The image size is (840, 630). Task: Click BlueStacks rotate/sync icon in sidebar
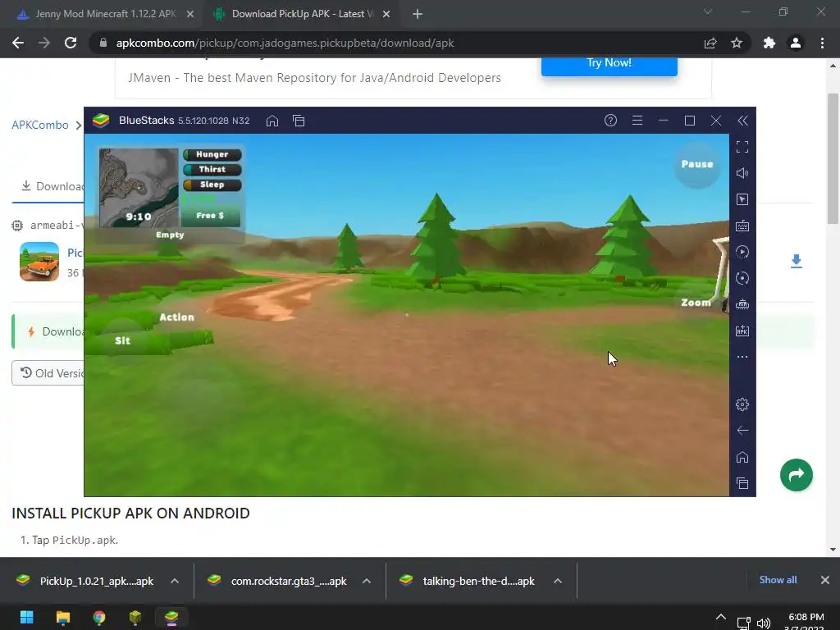[742, 278]
